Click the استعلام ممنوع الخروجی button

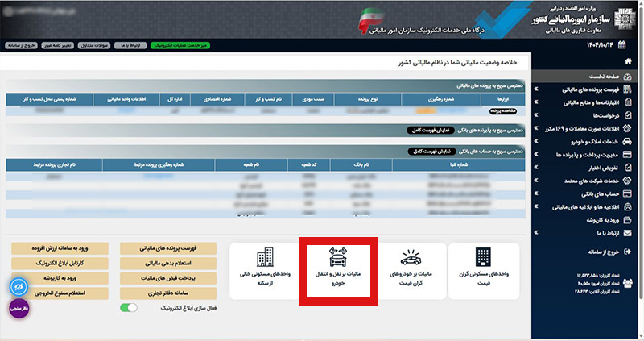coord(60,293)
